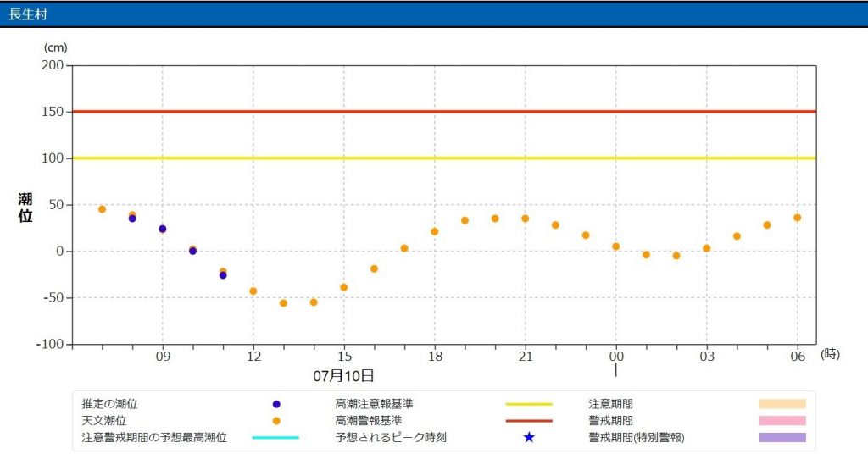Click the 天文潮位 legend label
This screenshot has width=868, height=465.
coord(104,421)
